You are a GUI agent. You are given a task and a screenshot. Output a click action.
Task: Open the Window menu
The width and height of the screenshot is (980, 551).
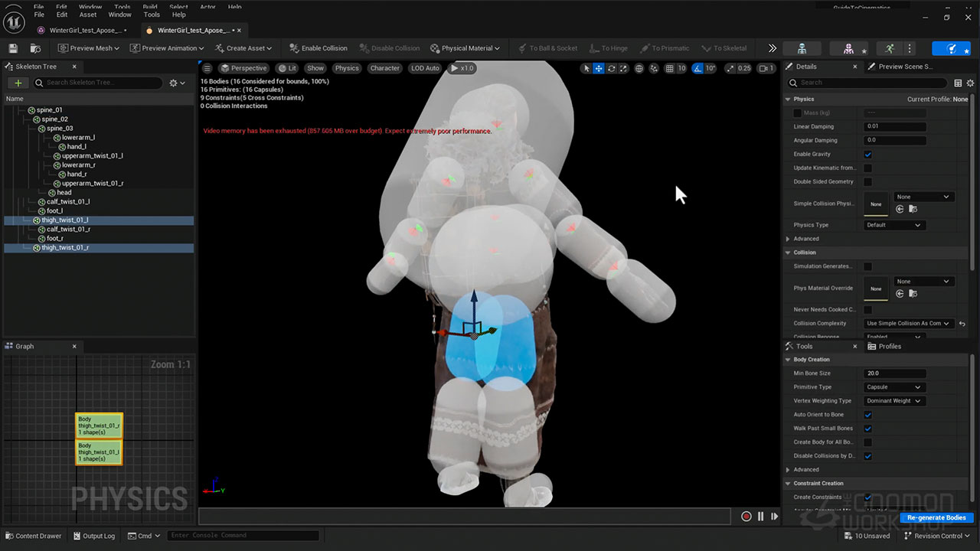(119, 15)
